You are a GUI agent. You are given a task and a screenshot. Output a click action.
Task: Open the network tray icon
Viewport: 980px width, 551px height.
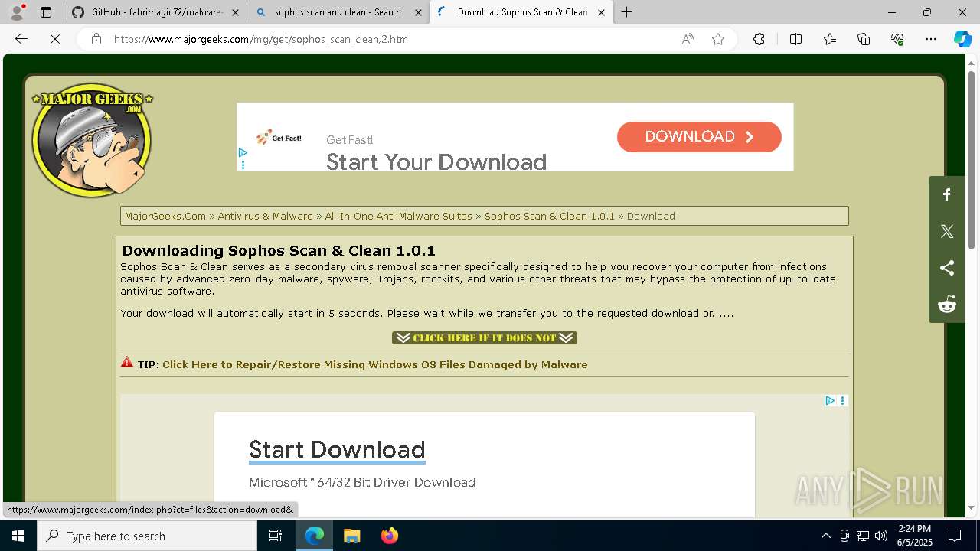[x=863, y=536]
